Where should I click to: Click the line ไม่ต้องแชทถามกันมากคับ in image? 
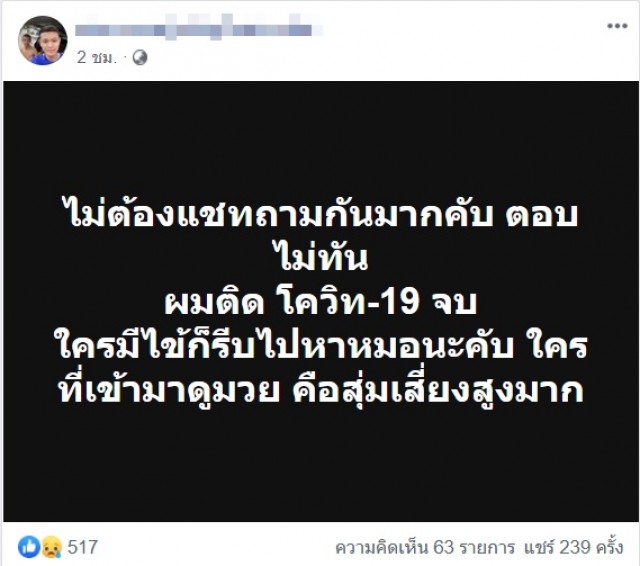point(280,213)
